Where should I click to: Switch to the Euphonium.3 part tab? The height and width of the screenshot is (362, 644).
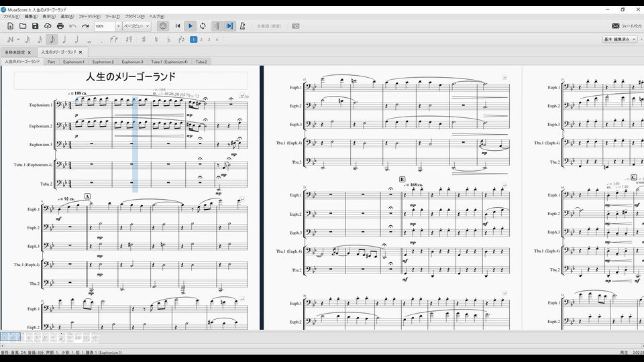(132, 62)
